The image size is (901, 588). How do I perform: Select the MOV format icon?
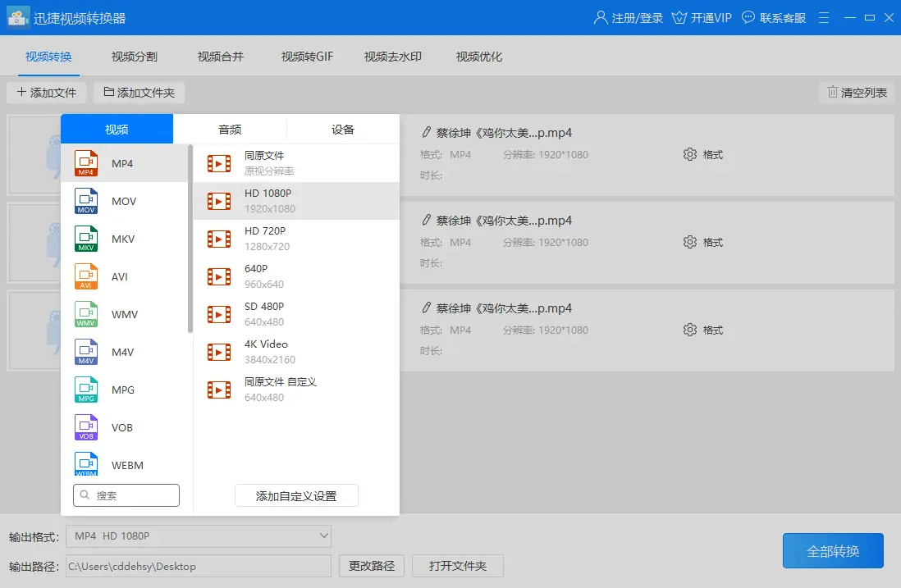[86, 201]
